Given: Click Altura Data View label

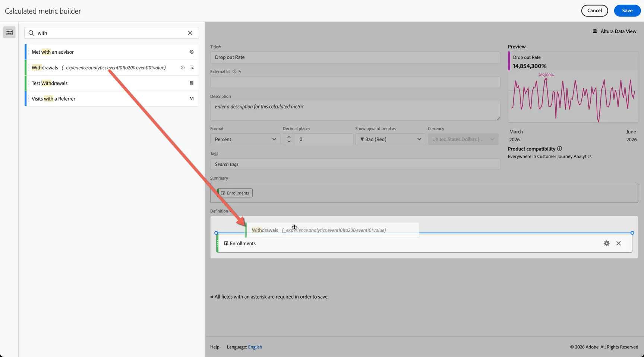Looking at the screenshot, I should click(x=618, y=31).
